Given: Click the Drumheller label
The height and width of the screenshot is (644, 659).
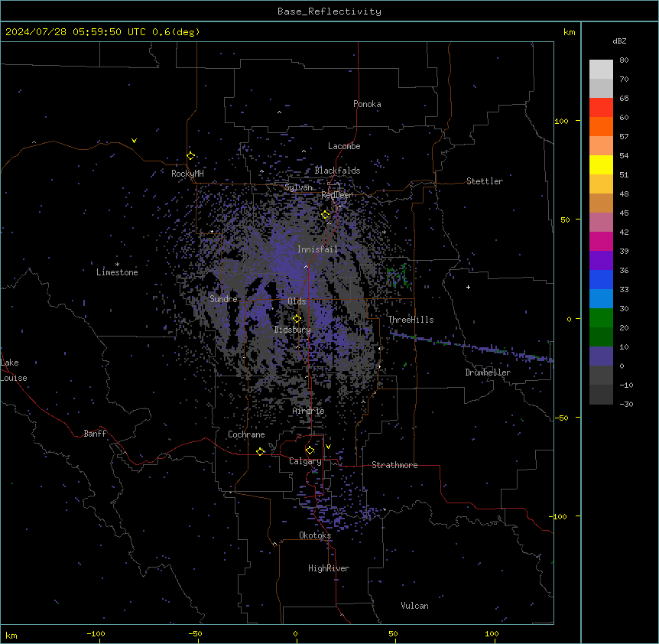Looking at the screenshot, I should click(488, 372).
